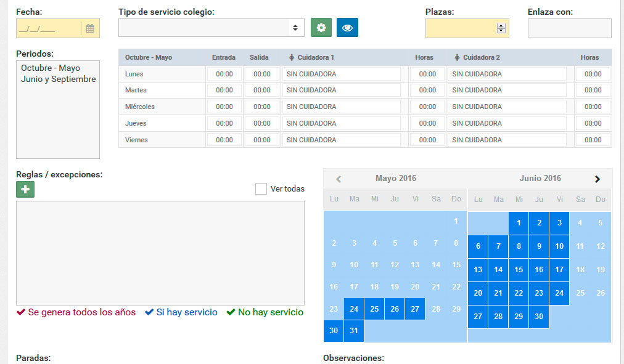Click 'Si hay servicio' legend
This screenshot has width=624, height=364.
(x=181, y=312)
